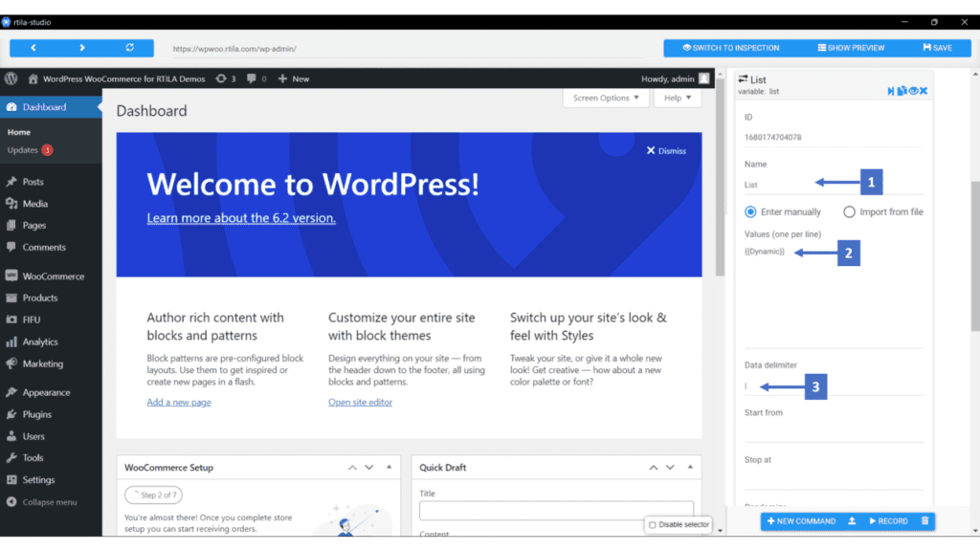This screenshot has height=551, width=980.
Task: Move WooCommerce Setup widget up
Action: pos(352,467)
